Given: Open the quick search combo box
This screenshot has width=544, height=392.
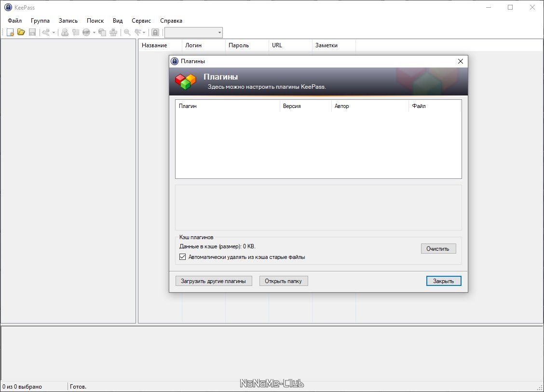Looking at the screenshot, I should point(193,33).
